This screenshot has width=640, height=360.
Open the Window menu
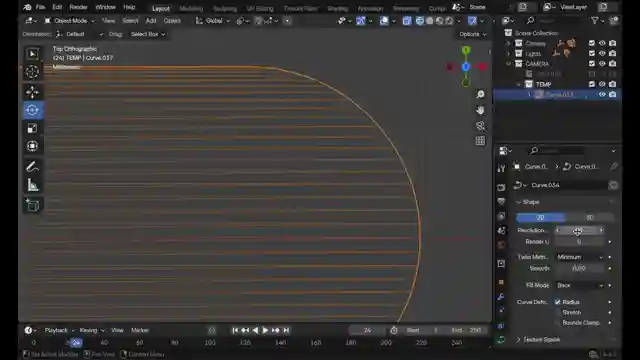pyautogui.click(x=105, y=7)
